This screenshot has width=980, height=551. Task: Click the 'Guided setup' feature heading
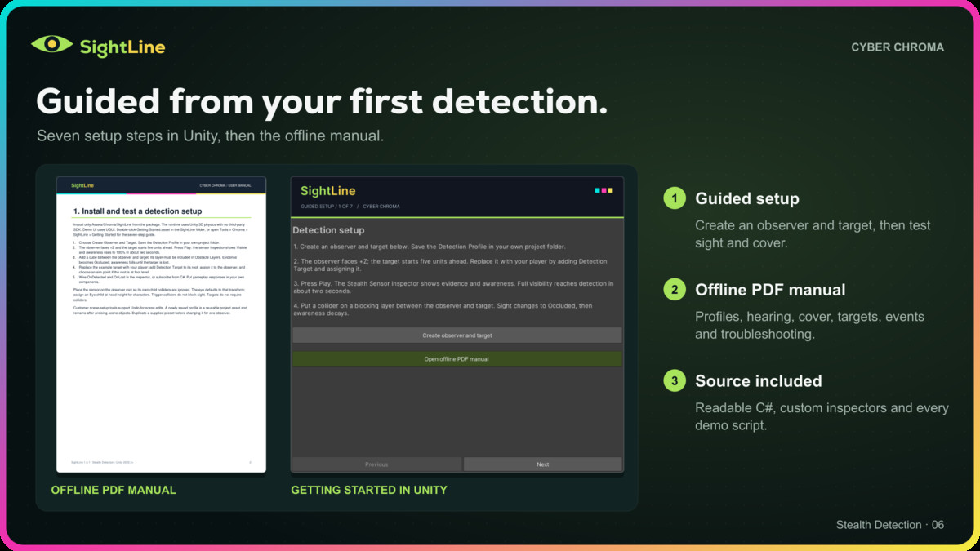747,198
